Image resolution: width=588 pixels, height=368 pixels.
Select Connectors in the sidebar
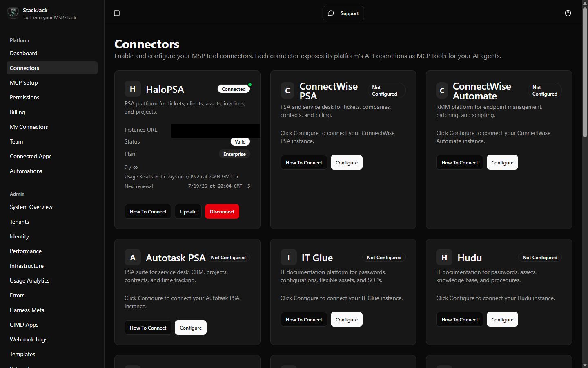coord(52,68)
